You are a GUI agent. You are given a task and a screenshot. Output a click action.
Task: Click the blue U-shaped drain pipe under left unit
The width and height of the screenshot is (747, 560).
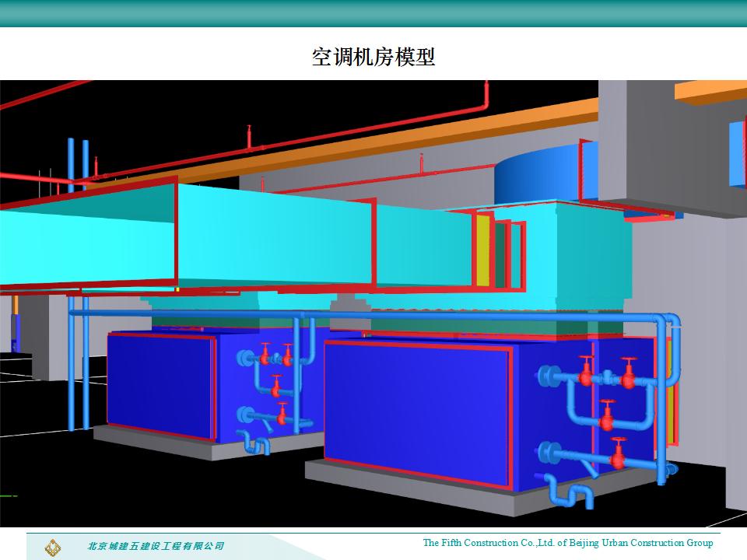pos(255,443)
